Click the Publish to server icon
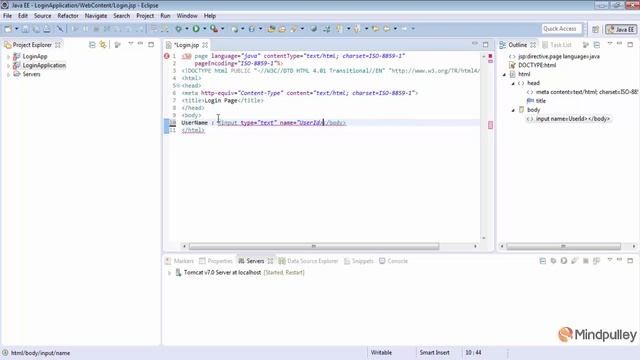Screen dimensions: 640x360 pos(596,261)
